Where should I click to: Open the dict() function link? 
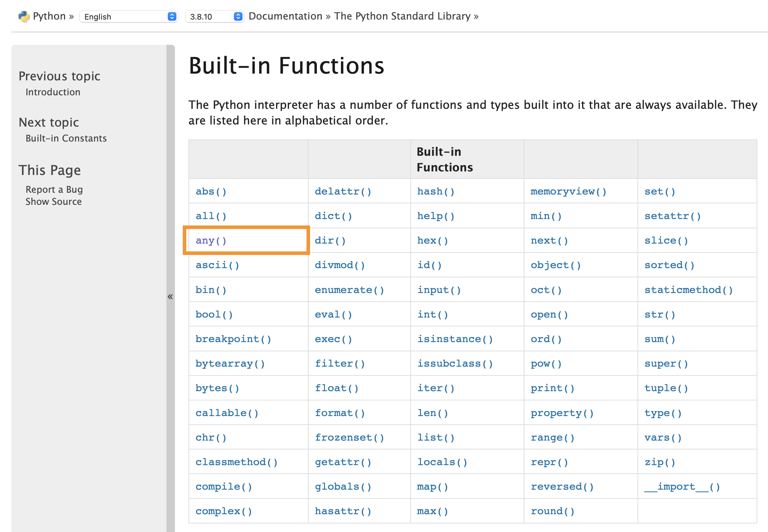click(x=334, y=216)
